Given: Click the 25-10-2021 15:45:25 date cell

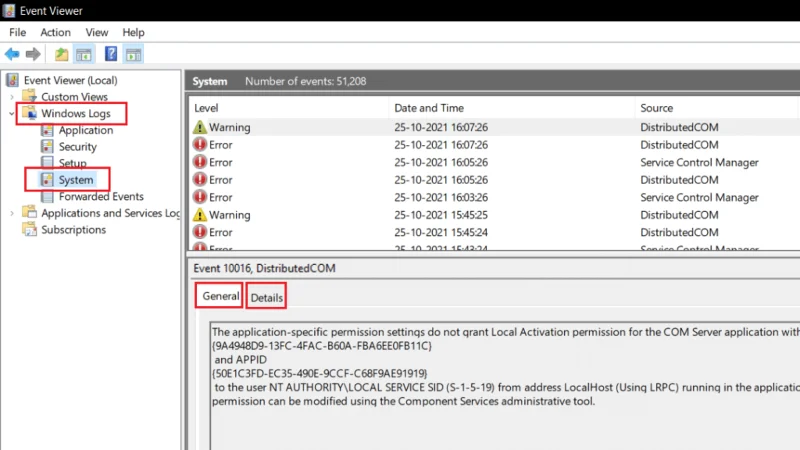Looking at the screenshot, I should (x=441, y=215).
